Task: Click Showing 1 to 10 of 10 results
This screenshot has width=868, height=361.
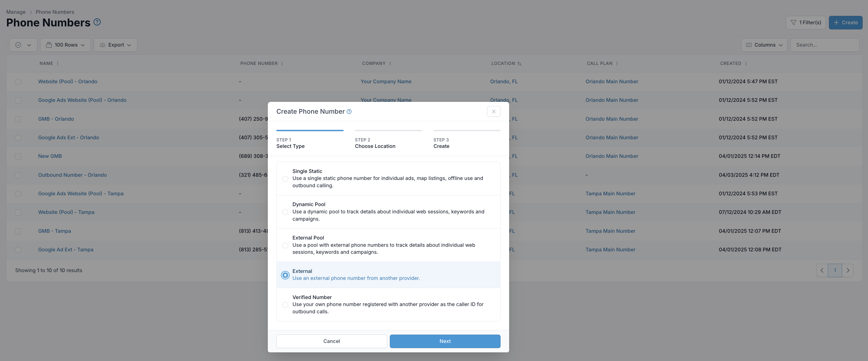Action: [x=48, y=270]
